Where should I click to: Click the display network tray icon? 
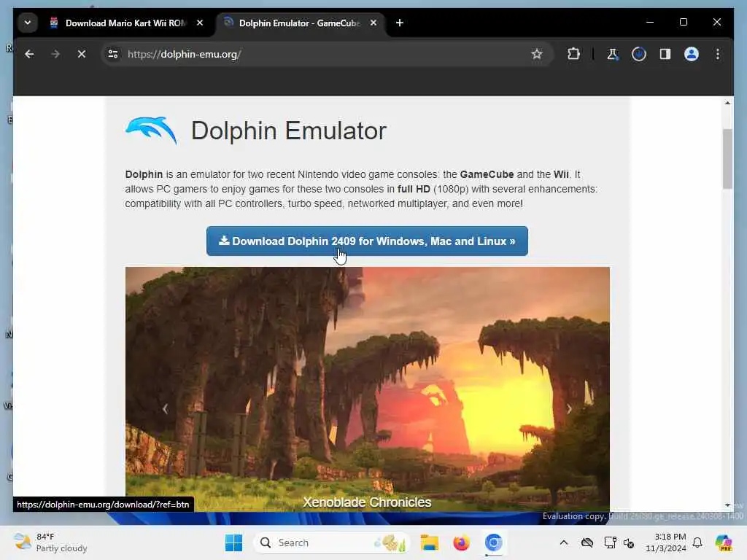(x=610, y=542)
